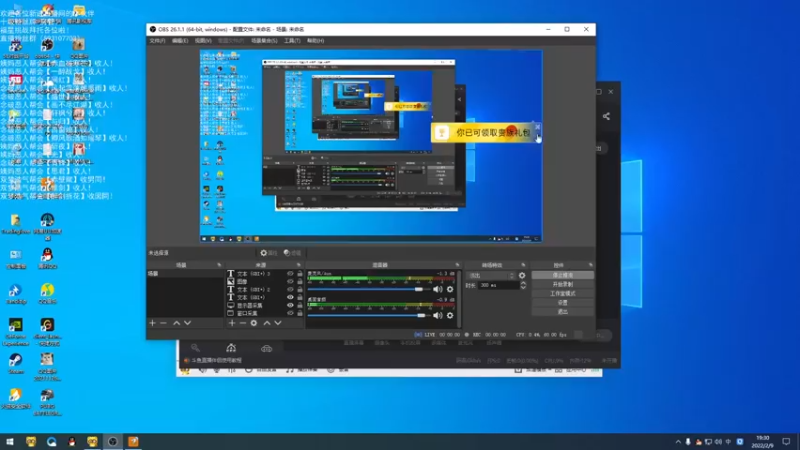800x450 pixels.
Task: Toggle visibility of 文本 (GDI+) 2 source
Action: click(x=290, y=289)
